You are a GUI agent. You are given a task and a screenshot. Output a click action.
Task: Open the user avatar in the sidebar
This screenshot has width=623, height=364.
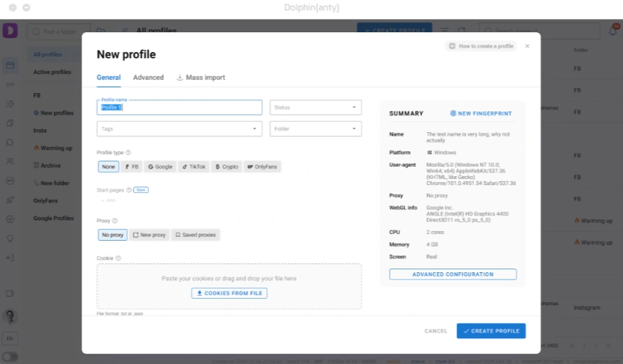pyautogui.click(x=10, y=316)
